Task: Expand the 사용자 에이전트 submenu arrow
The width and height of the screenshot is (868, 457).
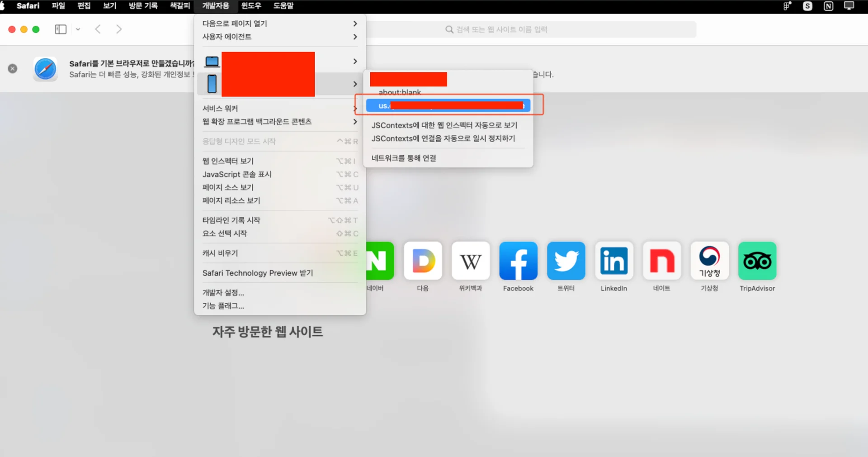Action: pyautogui.click(x=355, y=37)
